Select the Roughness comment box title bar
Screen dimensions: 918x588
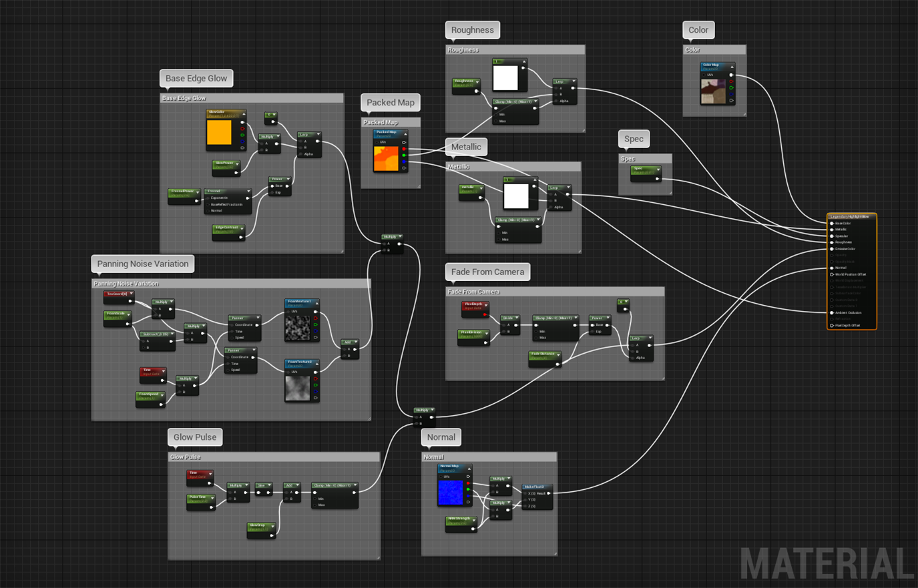point(515,50)
